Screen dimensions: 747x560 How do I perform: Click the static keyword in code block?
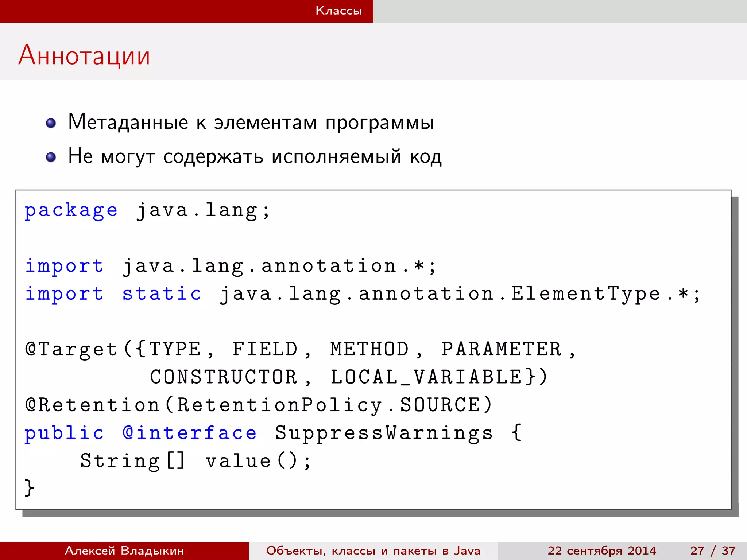162,294
